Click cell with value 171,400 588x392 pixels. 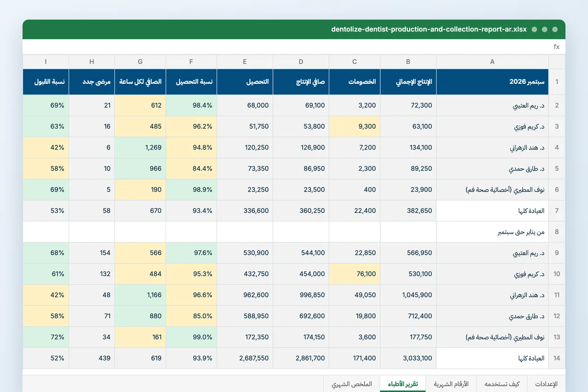355,358
